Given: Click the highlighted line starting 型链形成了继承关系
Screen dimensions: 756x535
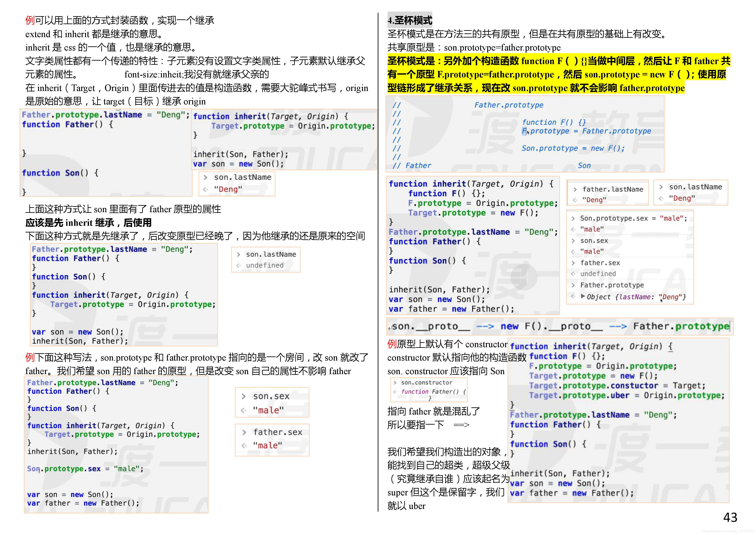Looking at the screenshot, I should point(536,88).
